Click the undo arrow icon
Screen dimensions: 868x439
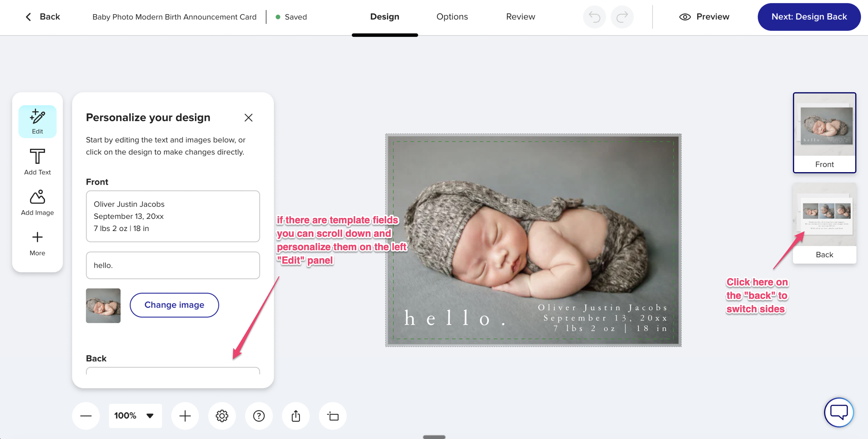594,17
